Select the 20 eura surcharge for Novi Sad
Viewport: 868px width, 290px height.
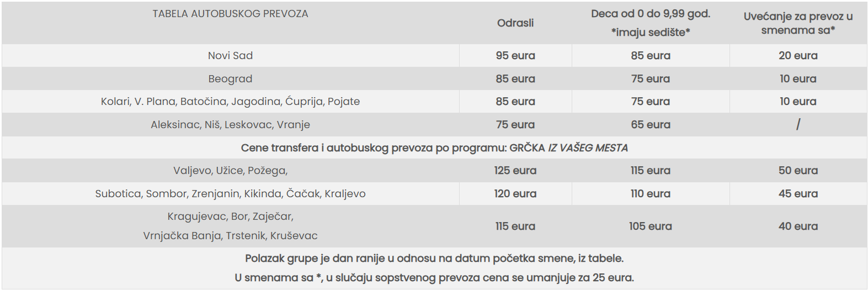pyautogui.click(x=797, y=56)
